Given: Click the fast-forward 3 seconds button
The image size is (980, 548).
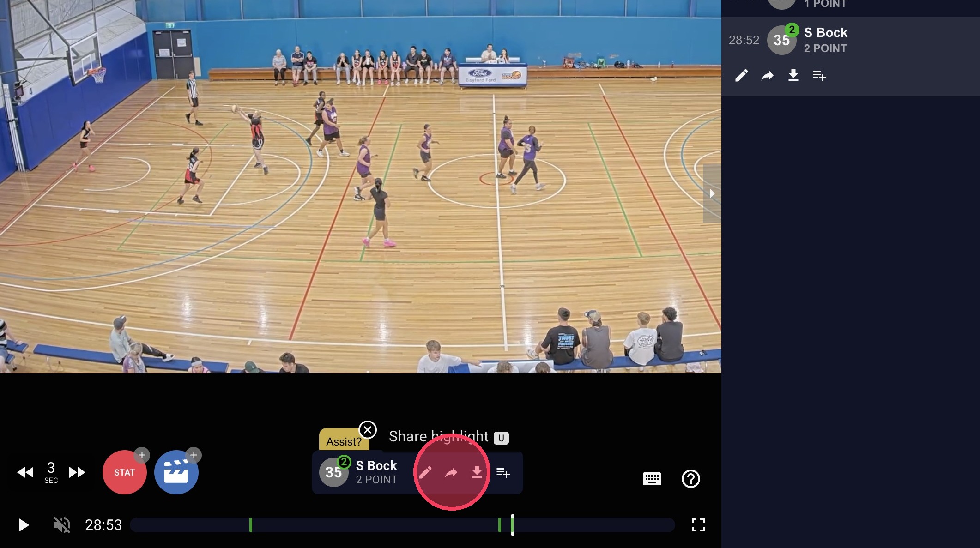Looking at the screenshot, I should 77,472.
